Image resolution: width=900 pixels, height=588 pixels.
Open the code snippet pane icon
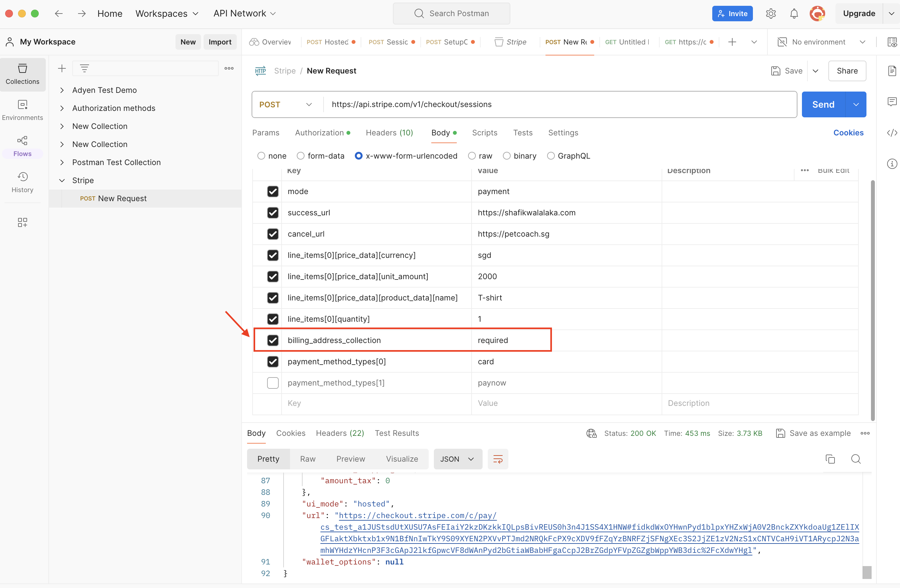click(x=892, y=132)
